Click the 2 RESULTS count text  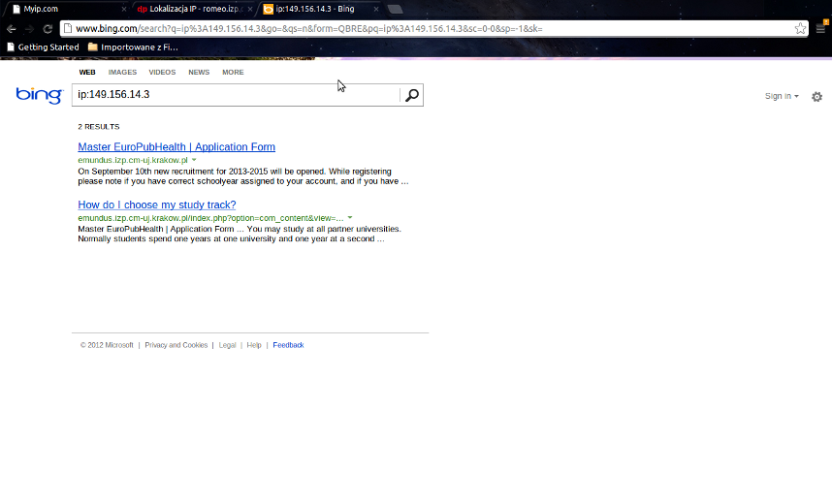[x=99, y=127]
